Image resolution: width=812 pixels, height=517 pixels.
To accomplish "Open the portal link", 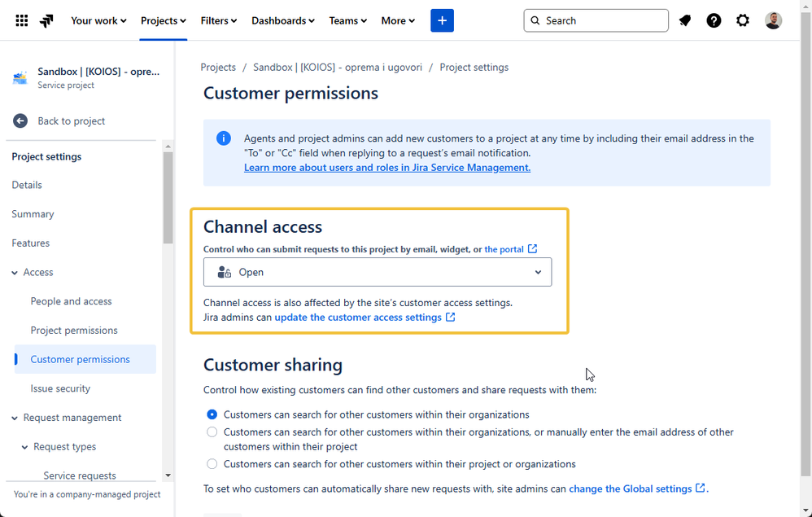I will tap(504, 249).
